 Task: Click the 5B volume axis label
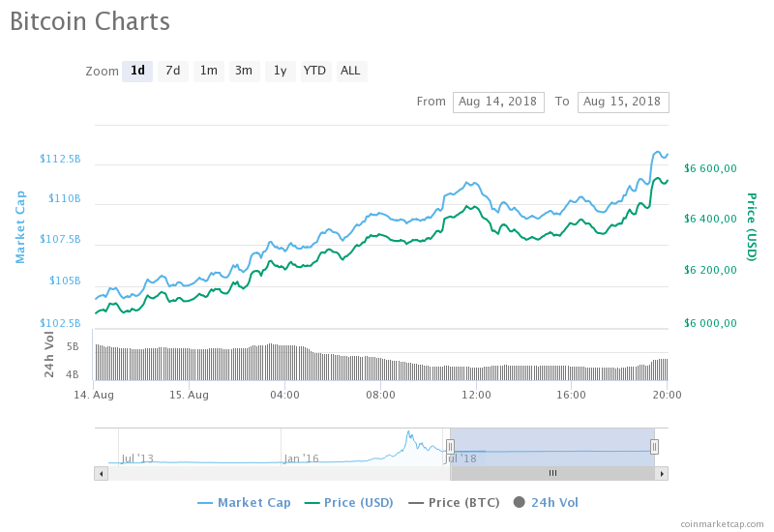73,347
